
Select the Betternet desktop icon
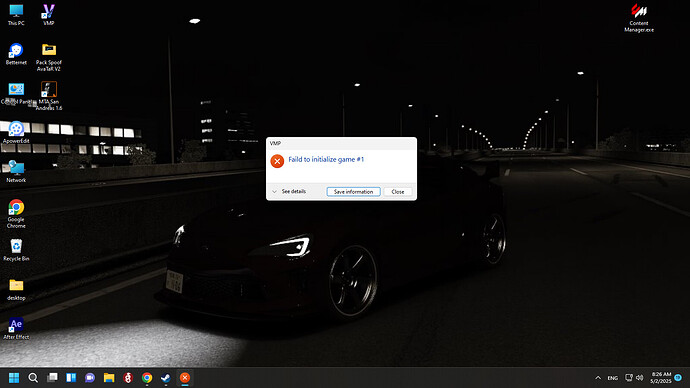(16, 54)
